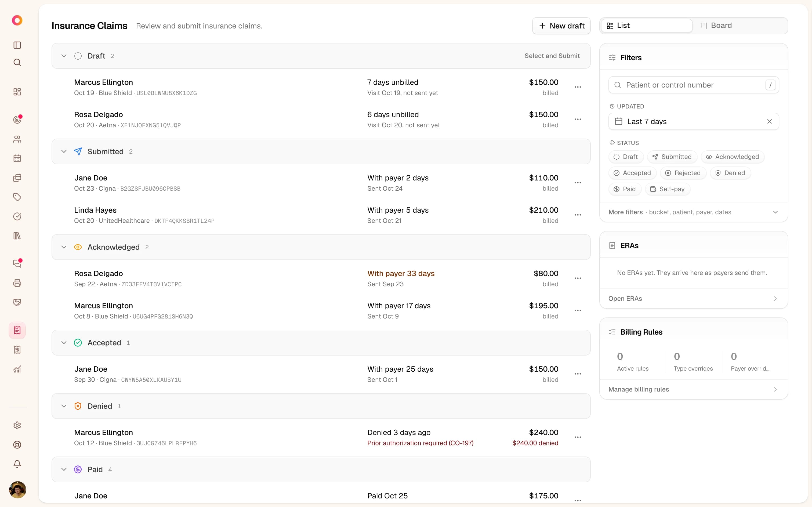Switch to List view
The height and width of the screenshot is (507, 812).
coord(647,26)
